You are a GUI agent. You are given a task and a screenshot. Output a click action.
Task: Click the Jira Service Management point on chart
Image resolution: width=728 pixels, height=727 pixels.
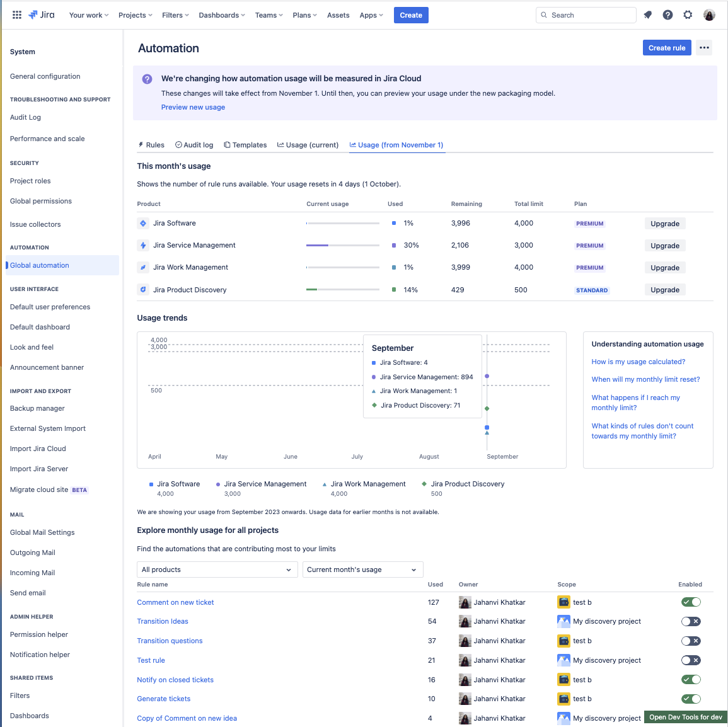point(487,376)
